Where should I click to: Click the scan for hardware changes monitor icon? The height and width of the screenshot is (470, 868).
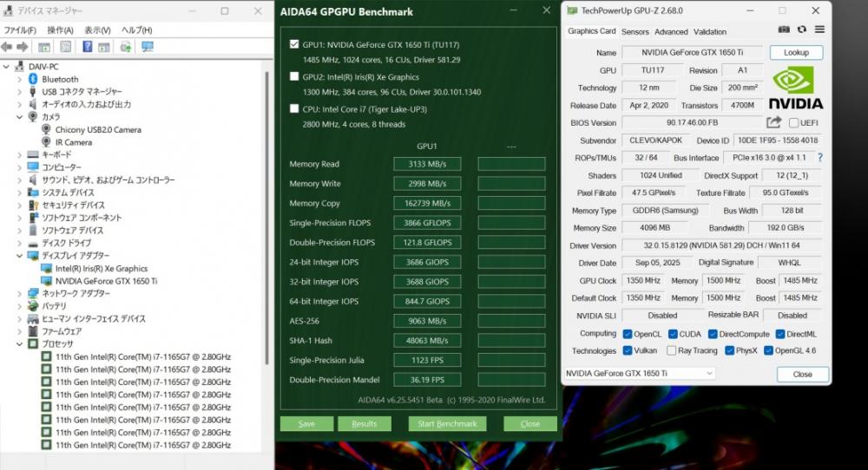click(148, 47)
